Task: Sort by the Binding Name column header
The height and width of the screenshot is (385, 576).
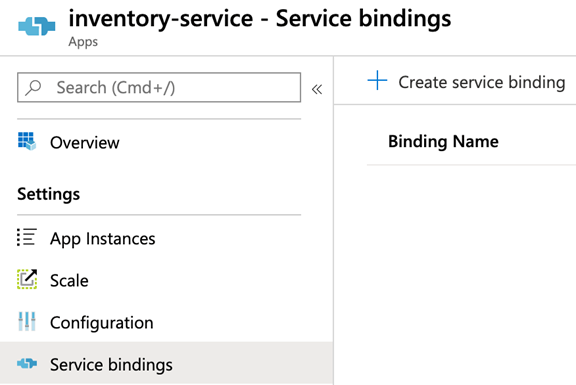Action: [x=443, y=142]
